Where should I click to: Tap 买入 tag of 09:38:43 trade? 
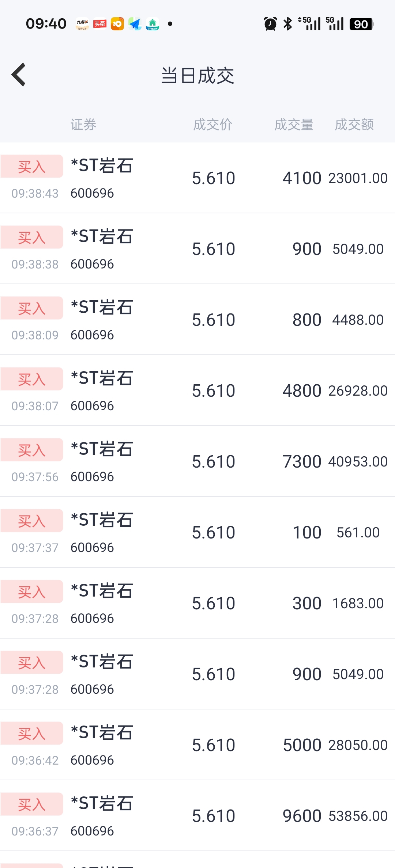[32, 166]
